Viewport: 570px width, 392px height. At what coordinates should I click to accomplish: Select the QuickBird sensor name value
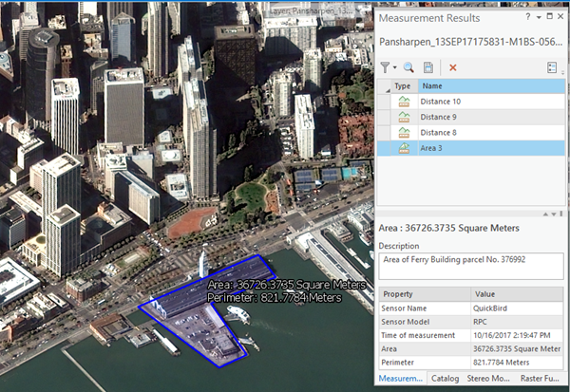[518, 308]
